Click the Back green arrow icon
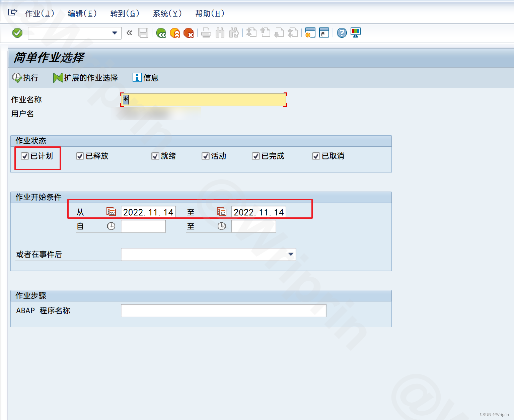Screen dimensions: 514x420 pyautogui.click(x=161, y=33)
